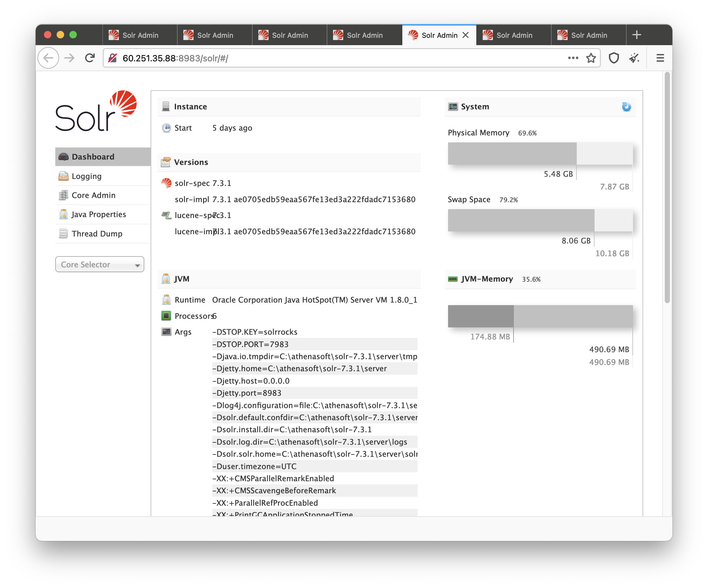Click the JVM header jar icon
This screenshot has height=588, width=708.
(166, 279)
